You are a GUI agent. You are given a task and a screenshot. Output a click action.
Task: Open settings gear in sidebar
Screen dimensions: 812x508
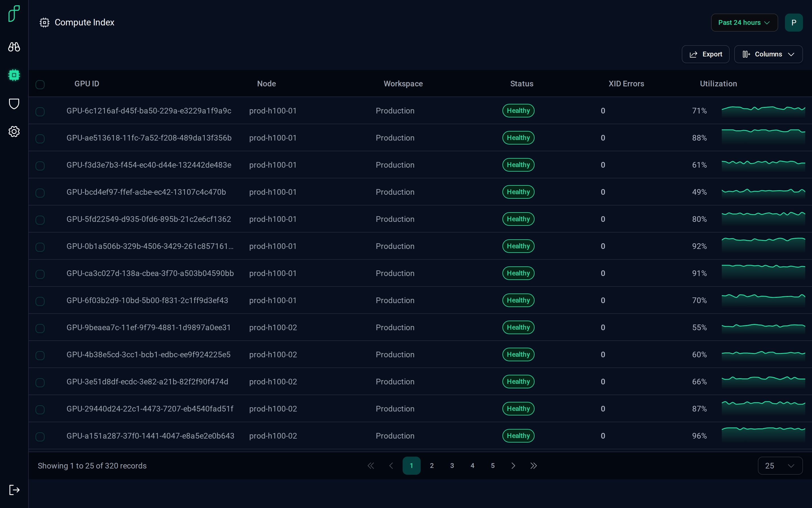[14, 131]
